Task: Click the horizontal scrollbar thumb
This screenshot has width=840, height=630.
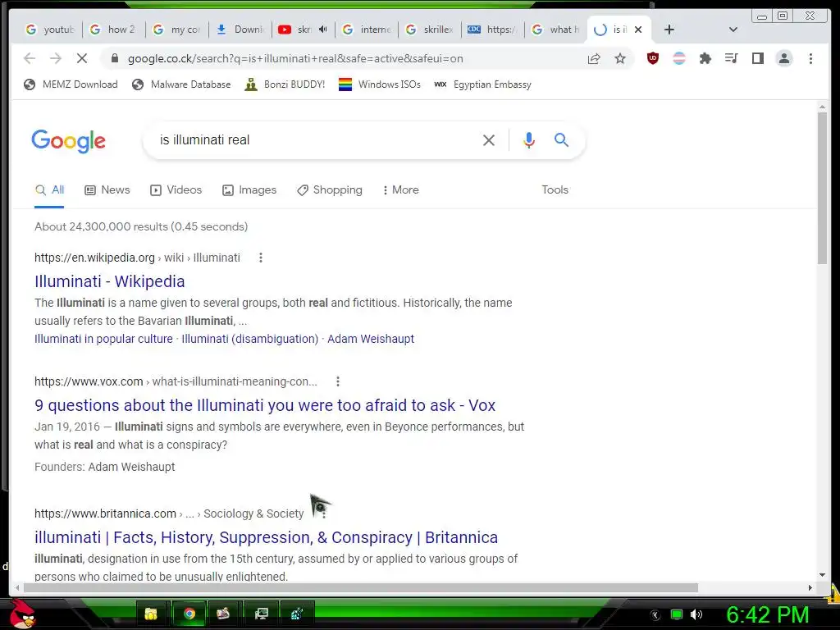Action: point(361,587)
